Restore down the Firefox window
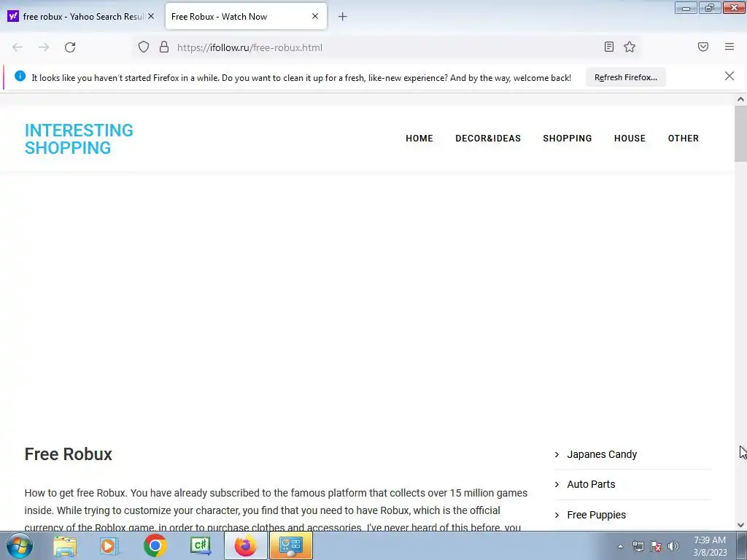Image resolution: width=747 pixels, height=560 pixels. coord(709,7)
